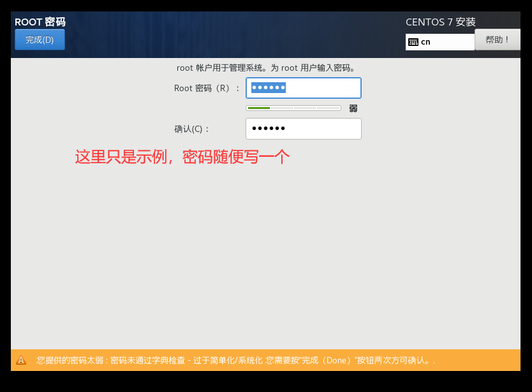The height and width of the screenshot is (392, 532).
Task: Select the cn keyboard layout indicator
Action: point(440,42)
